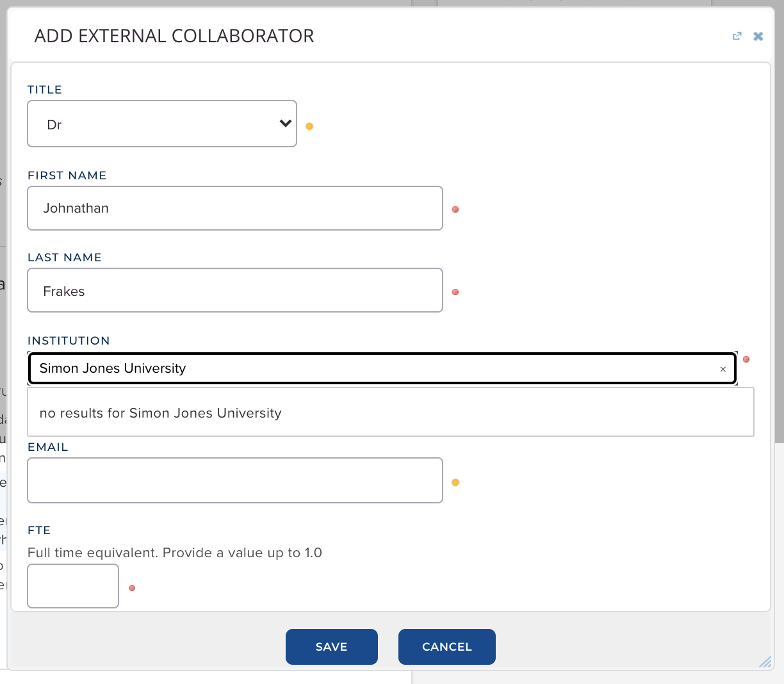Pop out the dialog into new window
This screenshot has height=684, width=784.
(737, 37)
